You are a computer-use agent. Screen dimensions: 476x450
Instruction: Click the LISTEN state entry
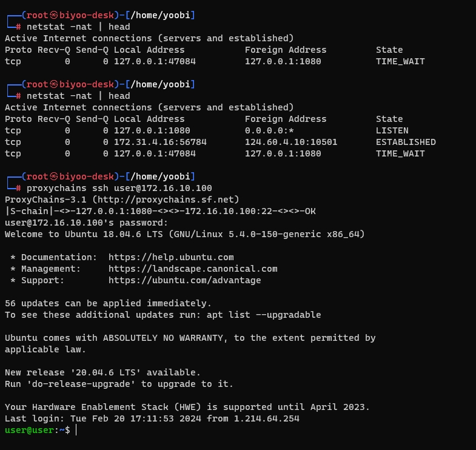tap(392, 130)
